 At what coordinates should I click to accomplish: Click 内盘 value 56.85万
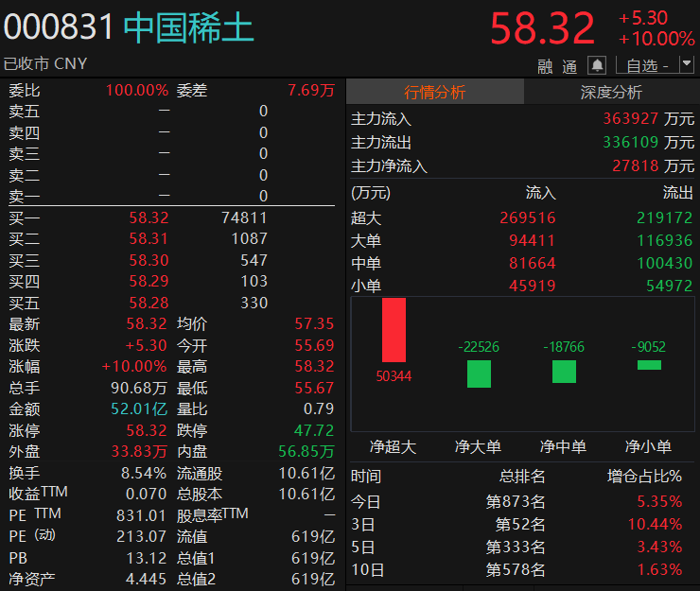[x=306, y=451]
